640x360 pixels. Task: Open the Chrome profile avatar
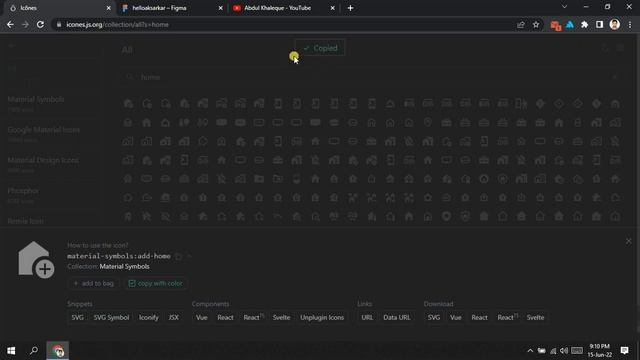pyautogui.click(x=615, y=24)
